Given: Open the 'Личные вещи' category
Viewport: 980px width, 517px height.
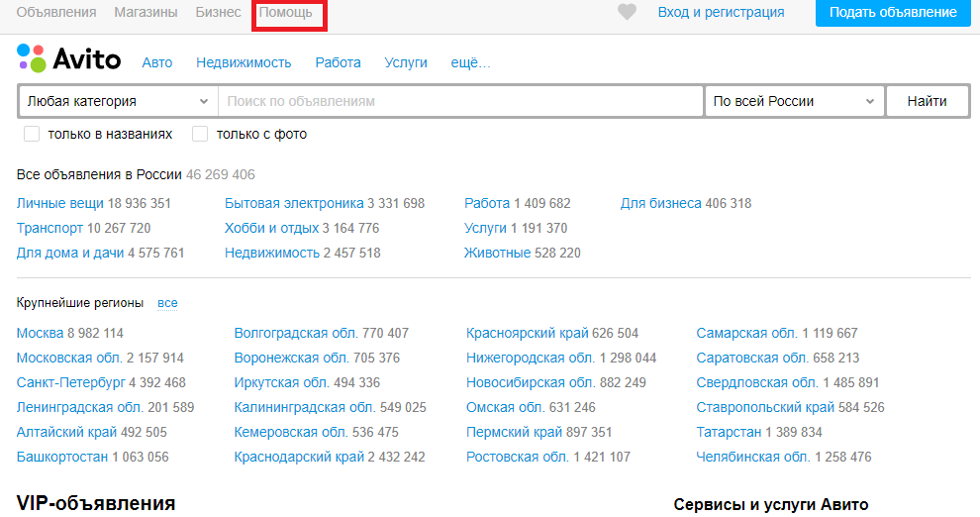Looking at the screenshot, I should (x=59, y=203).
